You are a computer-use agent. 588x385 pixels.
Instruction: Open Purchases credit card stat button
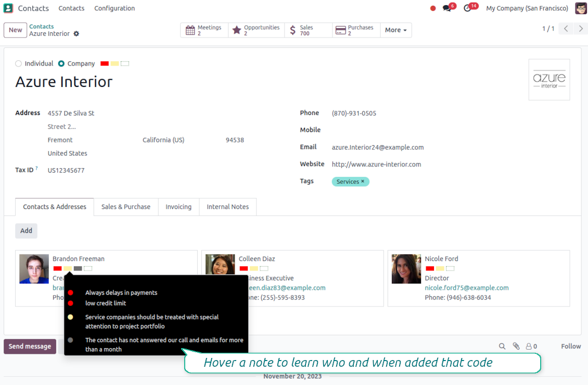(x=356, y=30)
